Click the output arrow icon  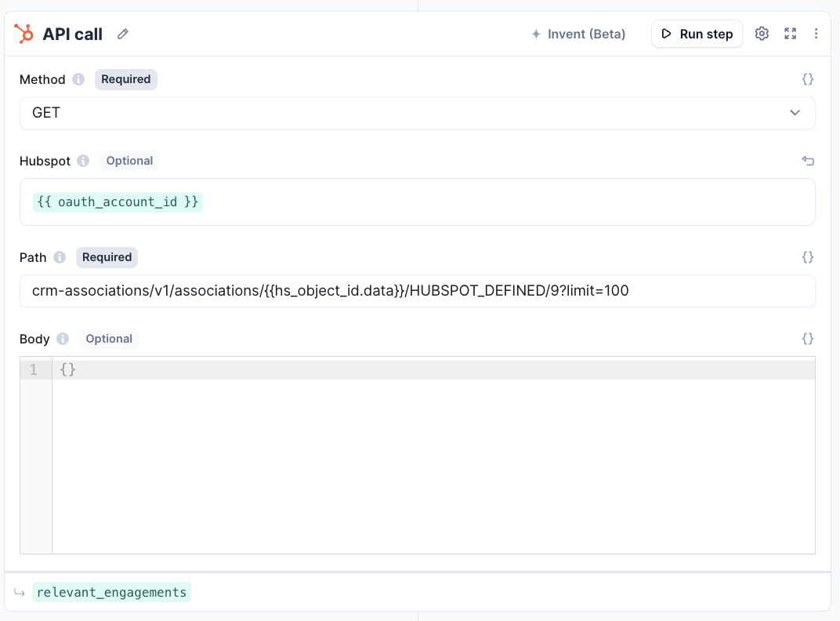pyautogui.click(x=20, y=593)
